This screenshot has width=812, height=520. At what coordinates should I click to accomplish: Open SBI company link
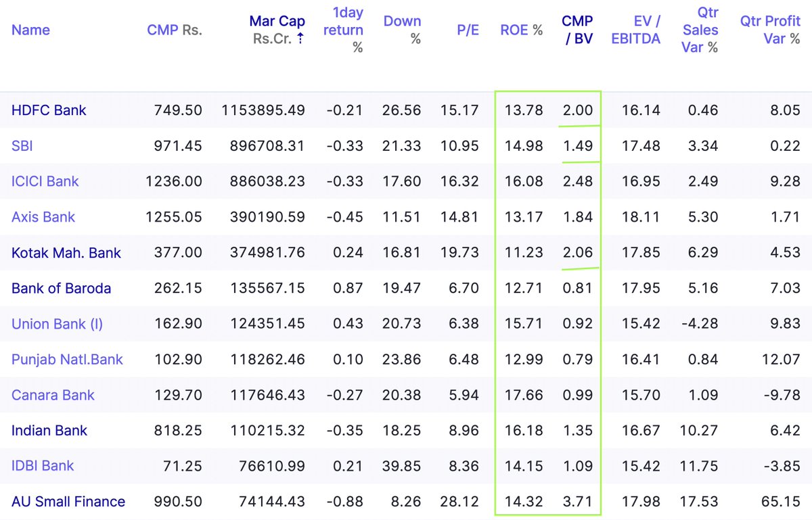click(22, 145)
